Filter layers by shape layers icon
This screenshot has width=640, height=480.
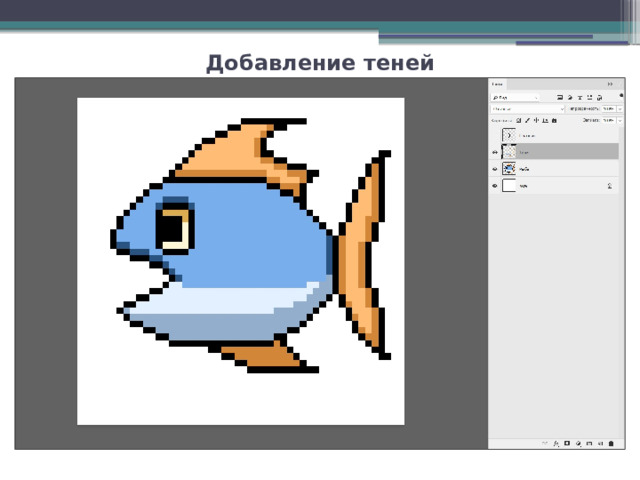point(589,98)
